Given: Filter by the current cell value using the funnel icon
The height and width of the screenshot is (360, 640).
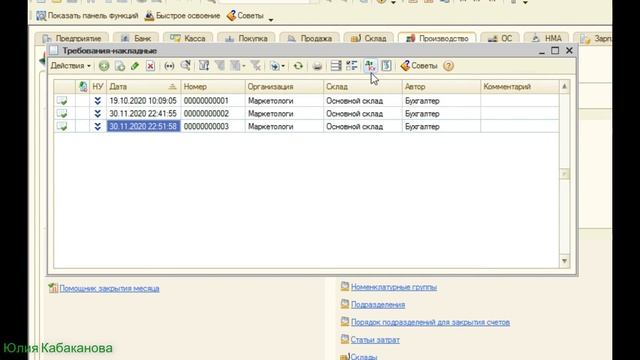Looking at the screenshot, I should coord(220,66).
